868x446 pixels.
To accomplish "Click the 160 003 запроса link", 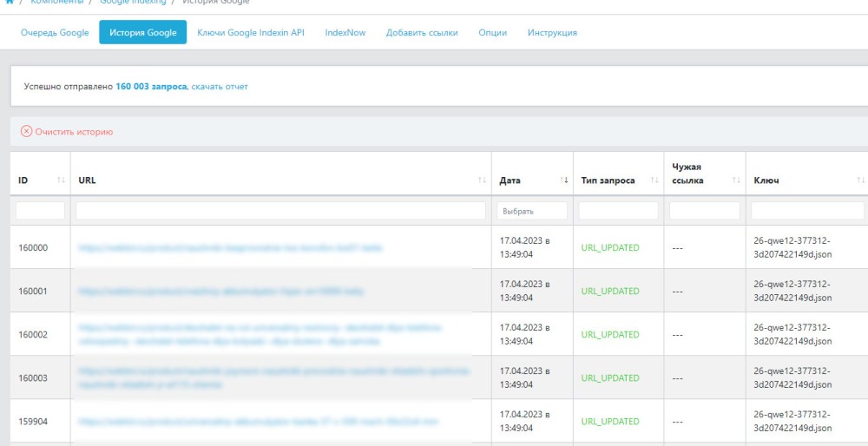I will point(151,87).
